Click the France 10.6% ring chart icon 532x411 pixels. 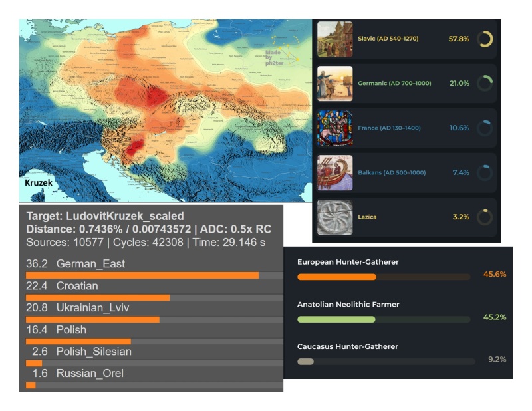485,128
